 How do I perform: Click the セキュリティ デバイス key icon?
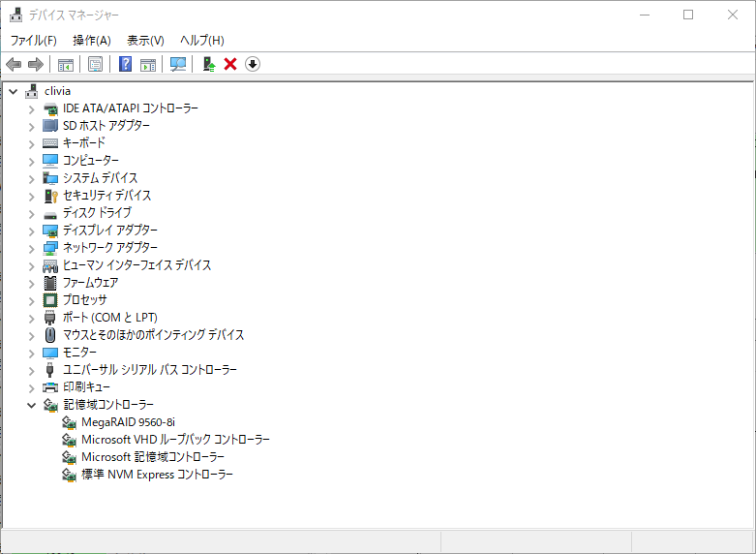(50, 196)
